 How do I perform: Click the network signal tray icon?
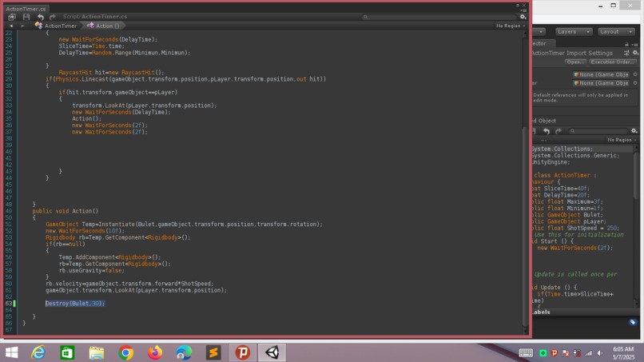click(589, 353)
